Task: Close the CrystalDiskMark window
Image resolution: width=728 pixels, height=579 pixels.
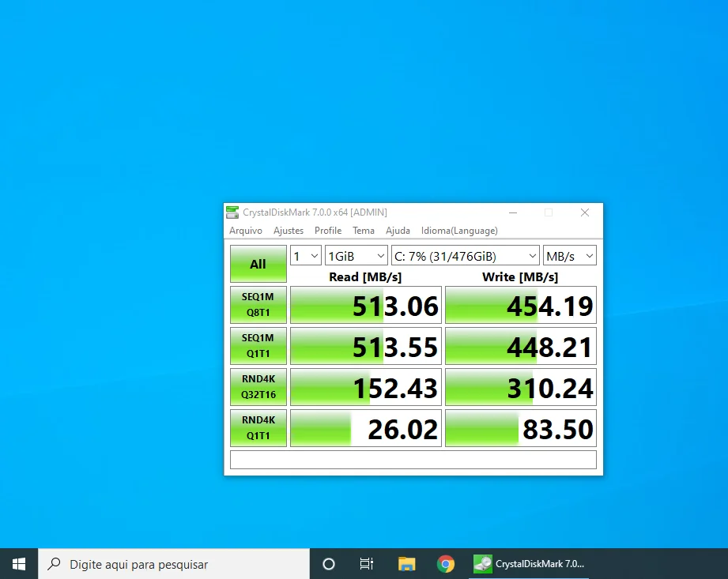Action: tap(585, 212)
